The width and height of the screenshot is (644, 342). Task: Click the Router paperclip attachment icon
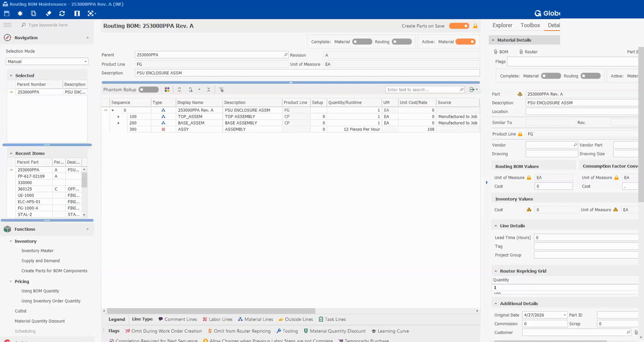click(521, 52)
